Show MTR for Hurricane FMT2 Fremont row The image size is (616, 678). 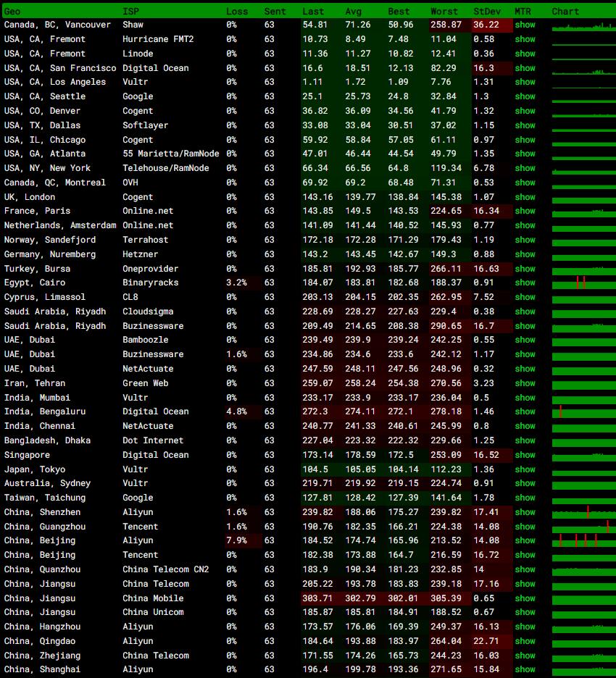click(525, 39)
